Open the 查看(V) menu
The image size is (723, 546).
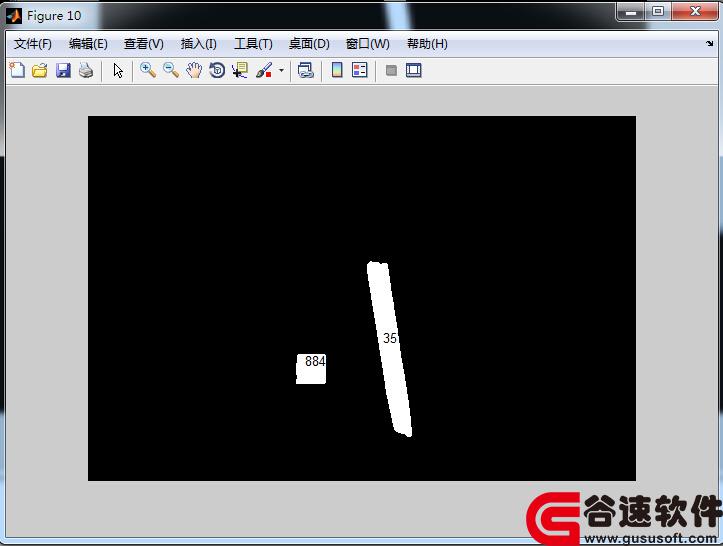coord(144,44)
